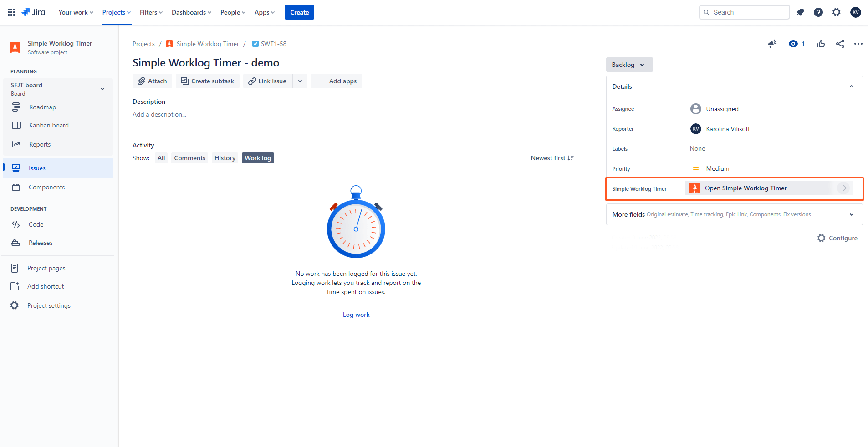Open the more actions ellipsis menu

pyautogui.click(x=858, y=44)
